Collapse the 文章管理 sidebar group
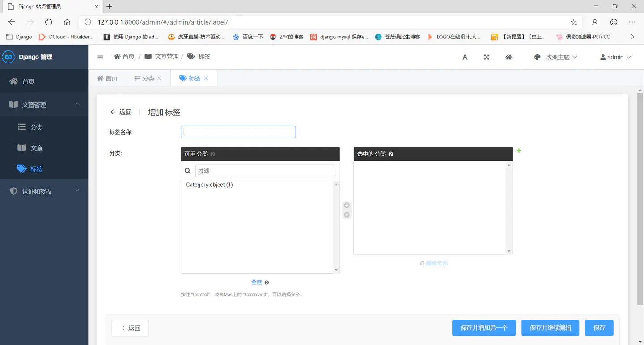 [44, 105]
